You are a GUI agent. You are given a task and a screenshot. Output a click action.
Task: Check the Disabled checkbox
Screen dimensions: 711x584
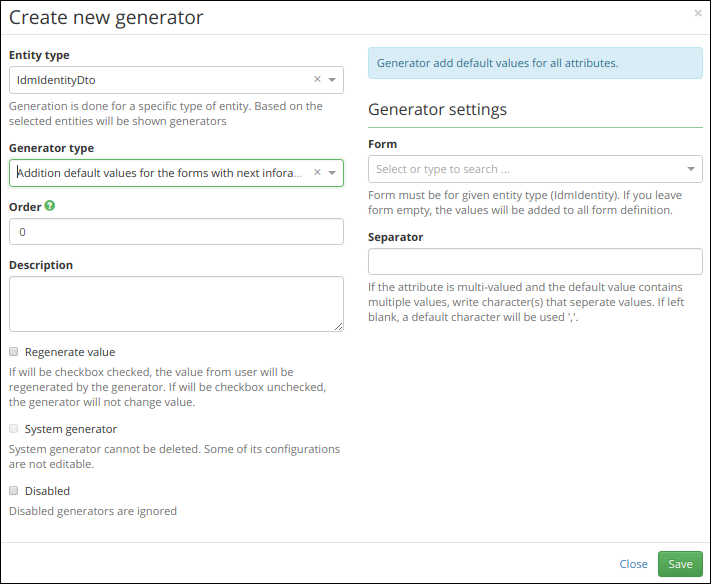tap(14, 491)
